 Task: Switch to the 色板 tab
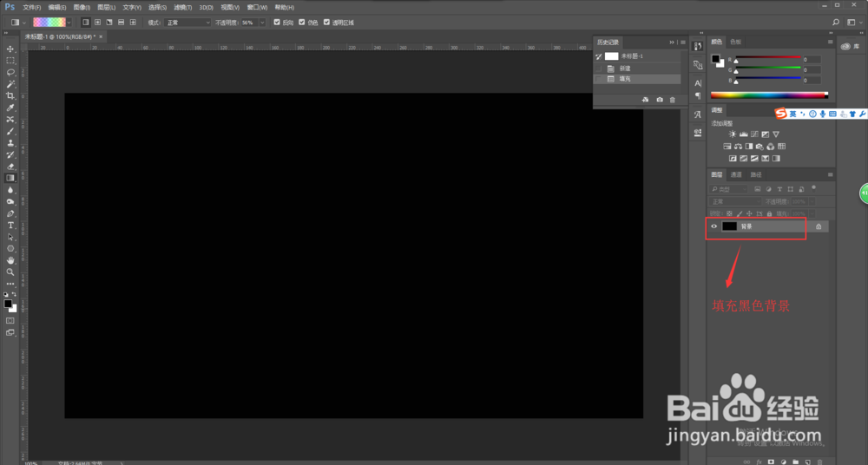pyautogui.click(x=735, y=42)
